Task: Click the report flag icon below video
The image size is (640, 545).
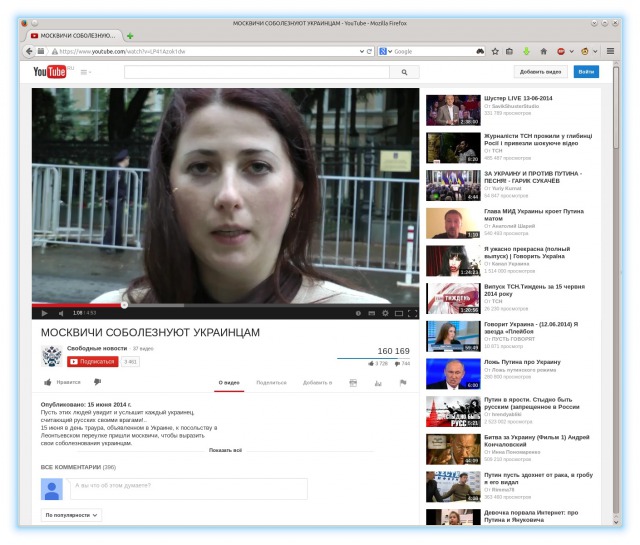Action: (403, 382)
